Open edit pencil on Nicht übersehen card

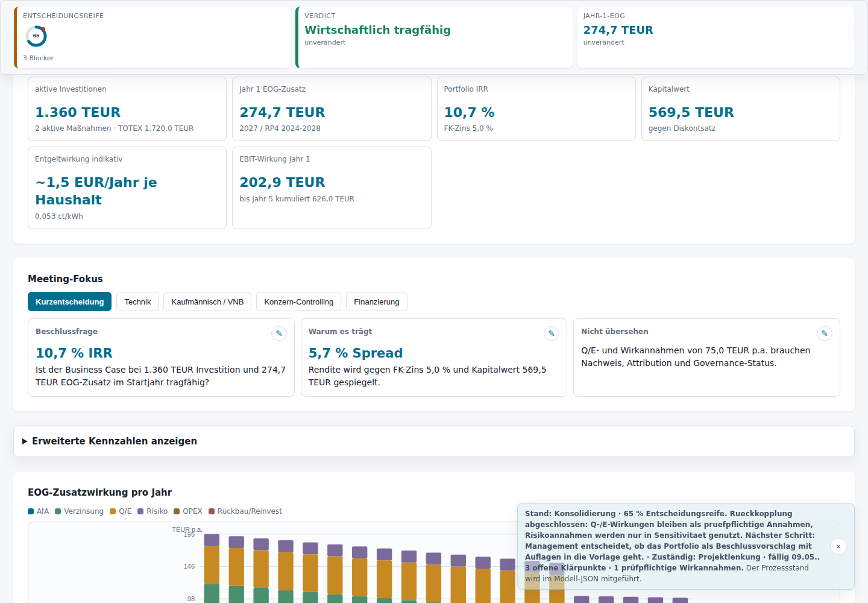click(825, 333)
